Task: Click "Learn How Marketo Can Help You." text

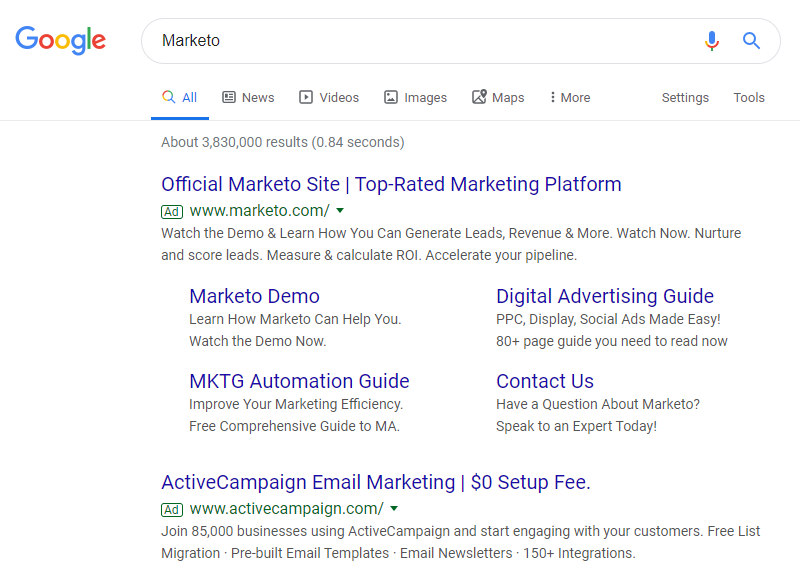Action: click(x=295, y=319)
